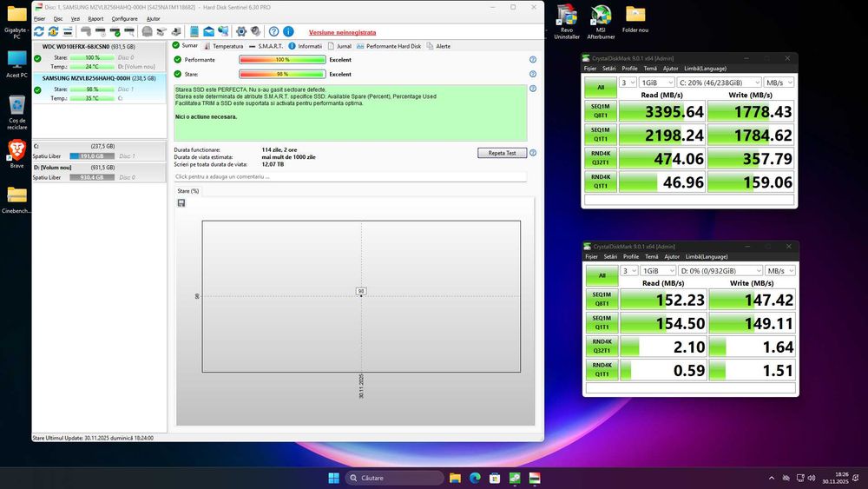Switch to the S.M.A.R.T. tab
868x489 pixels.
(266, 46)
